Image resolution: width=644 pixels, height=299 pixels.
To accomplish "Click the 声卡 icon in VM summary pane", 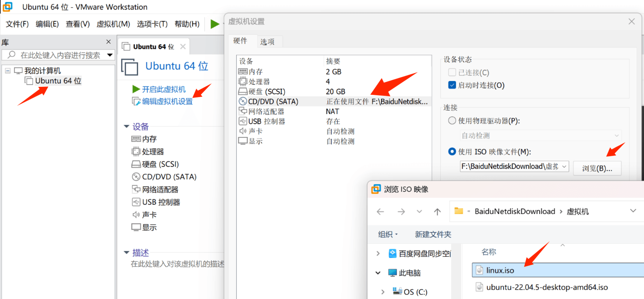I will [x=136, y=215].
